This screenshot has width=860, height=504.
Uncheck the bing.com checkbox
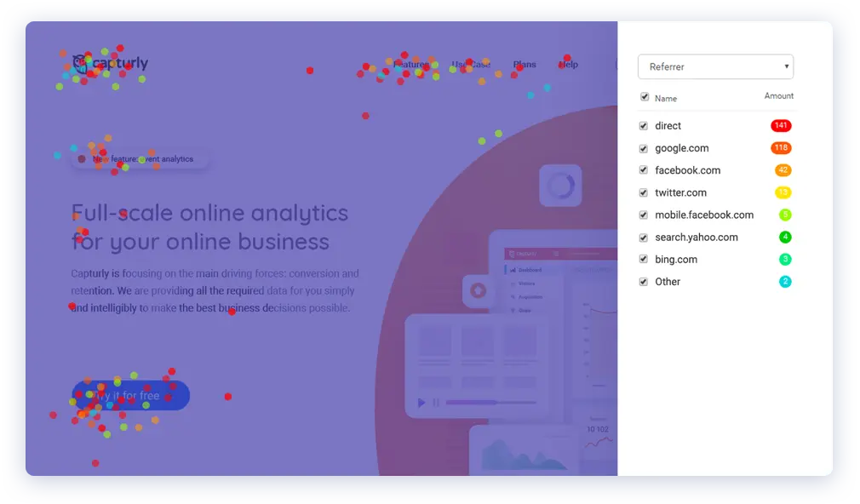coord(644,259)
